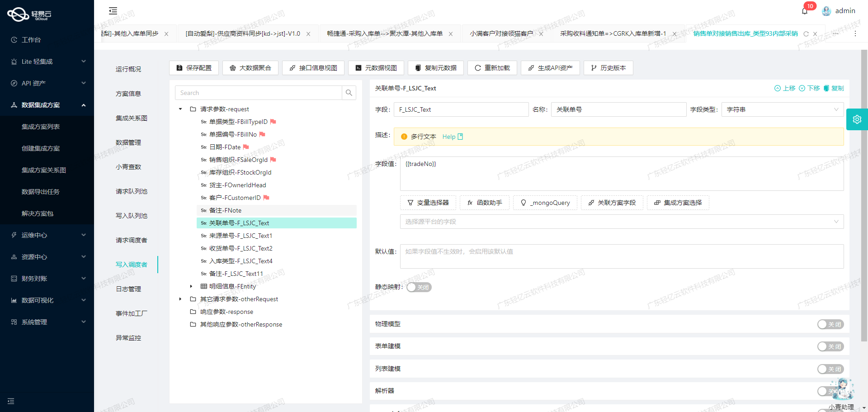The width and height of the screenshot is (868, 412).
Task: Select the 客户-FCustomerID tree item
Action: [235, 198]
